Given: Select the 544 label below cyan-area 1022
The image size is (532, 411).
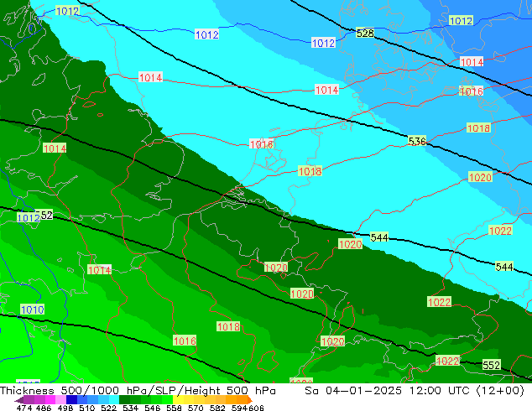Looking at the screenshot, I should pyautogui.click(x=504, y=267).
